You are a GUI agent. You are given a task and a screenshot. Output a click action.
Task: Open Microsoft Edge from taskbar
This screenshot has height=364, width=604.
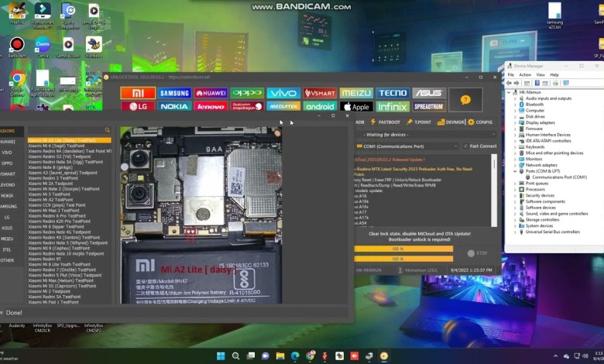coord(295,356)
